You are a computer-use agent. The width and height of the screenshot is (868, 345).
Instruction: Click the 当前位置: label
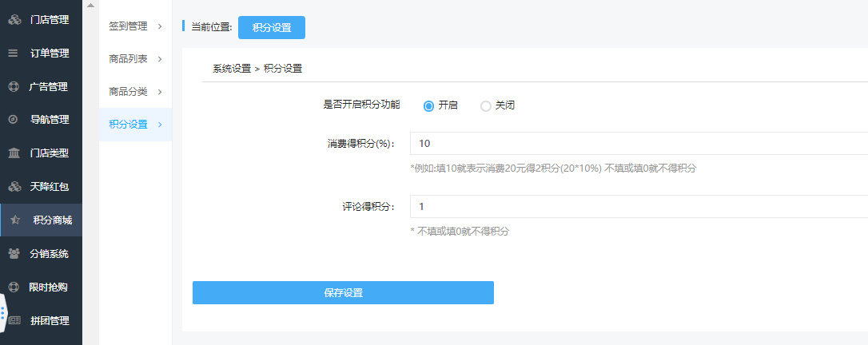212,27
